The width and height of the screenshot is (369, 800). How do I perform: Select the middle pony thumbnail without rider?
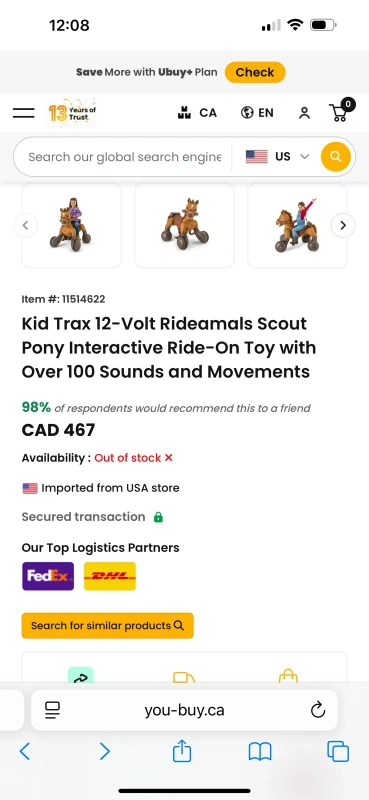(x=184, y=225)
